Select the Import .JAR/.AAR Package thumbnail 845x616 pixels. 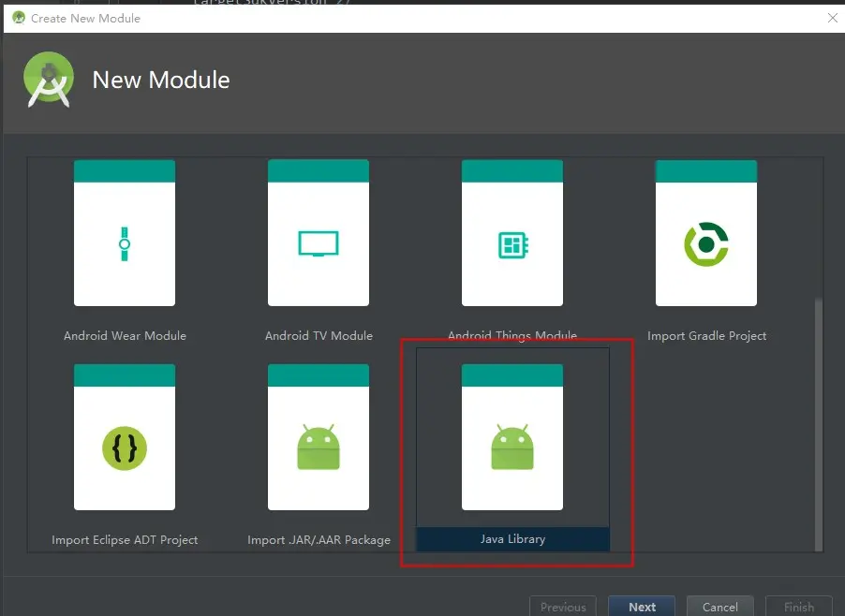(x=319, y=436)
